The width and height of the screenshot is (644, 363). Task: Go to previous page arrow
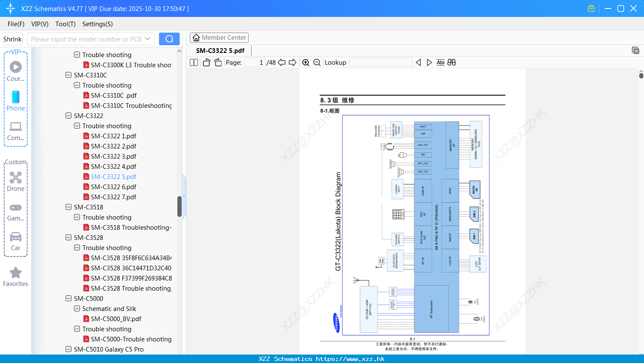point(282,62)
